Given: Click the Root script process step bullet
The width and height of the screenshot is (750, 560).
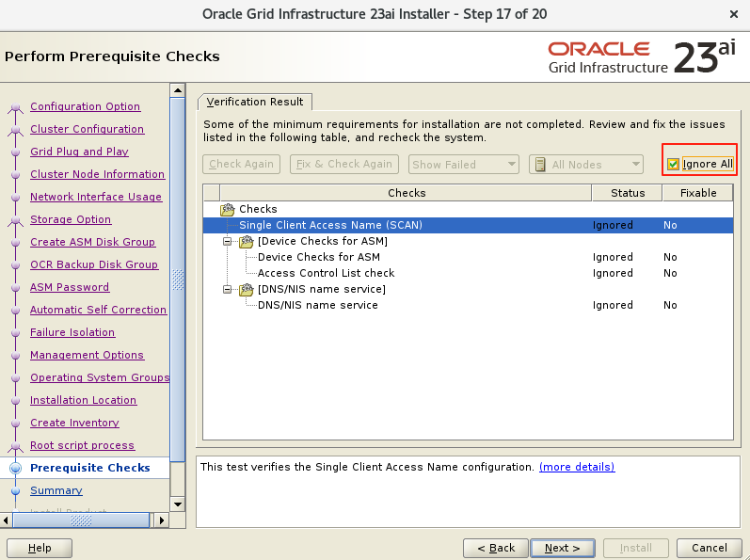Looking at the screenshot, I should (15, 446).
